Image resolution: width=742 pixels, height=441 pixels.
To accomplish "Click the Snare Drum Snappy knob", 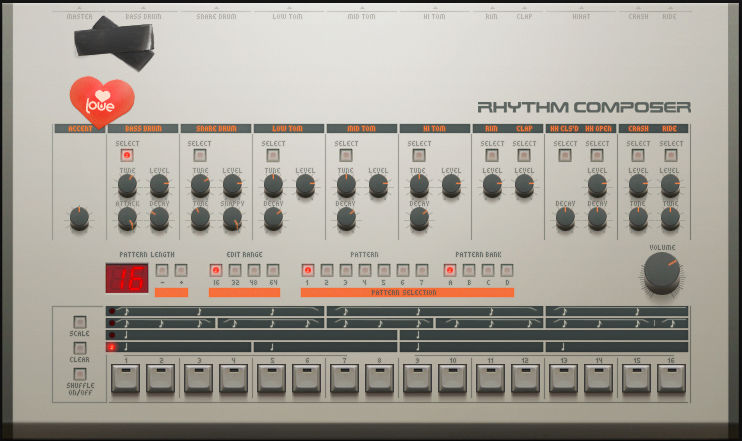I will point(232,219).
